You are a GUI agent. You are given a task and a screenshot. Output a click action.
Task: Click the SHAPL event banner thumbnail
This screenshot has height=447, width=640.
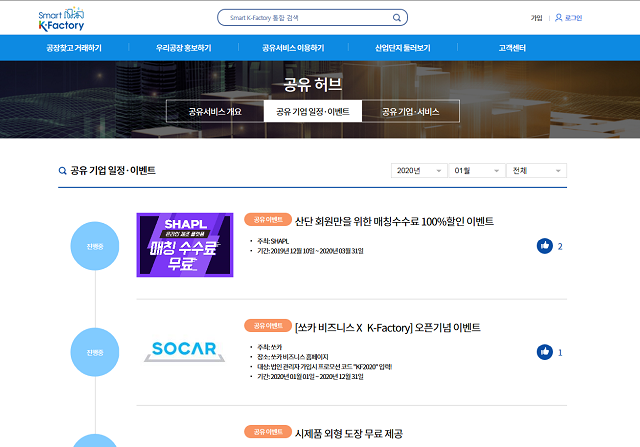tap(185, 245)
